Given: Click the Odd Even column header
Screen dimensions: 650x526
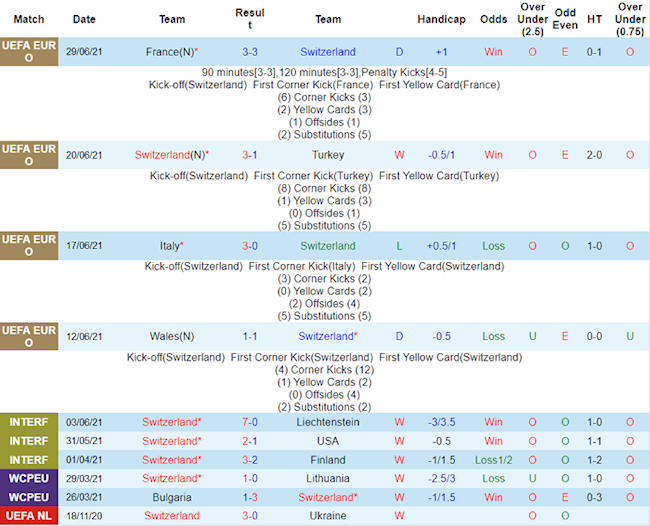Looking at the screenshot, I should click(565, 19).
